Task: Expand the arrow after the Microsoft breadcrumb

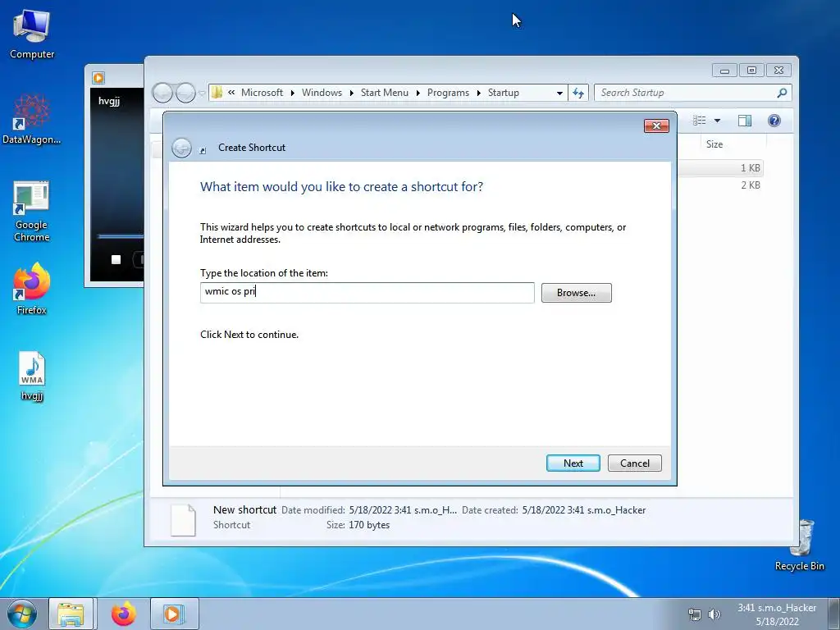Action: coord(293,94)
